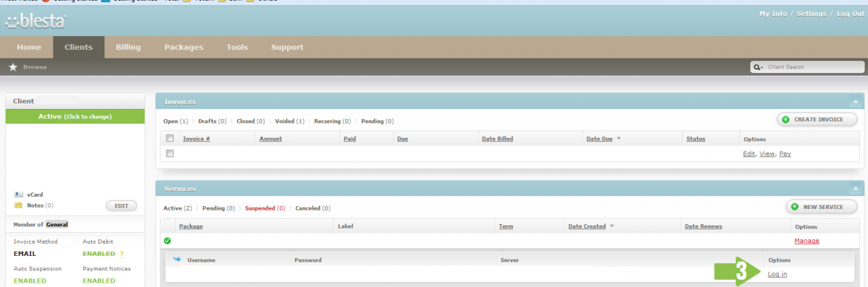Click the Manage service link

(x=807, y=241)
